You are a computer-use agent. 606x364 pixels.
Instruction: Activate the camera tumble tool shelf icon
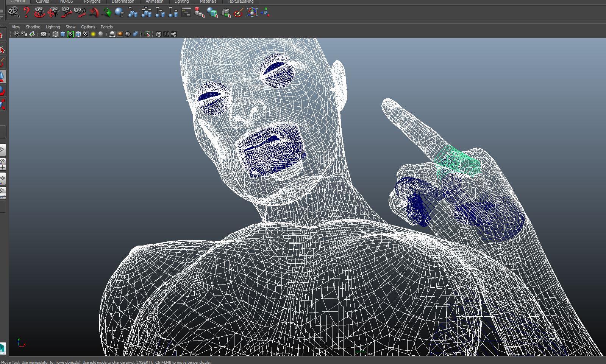pos(39,12)
